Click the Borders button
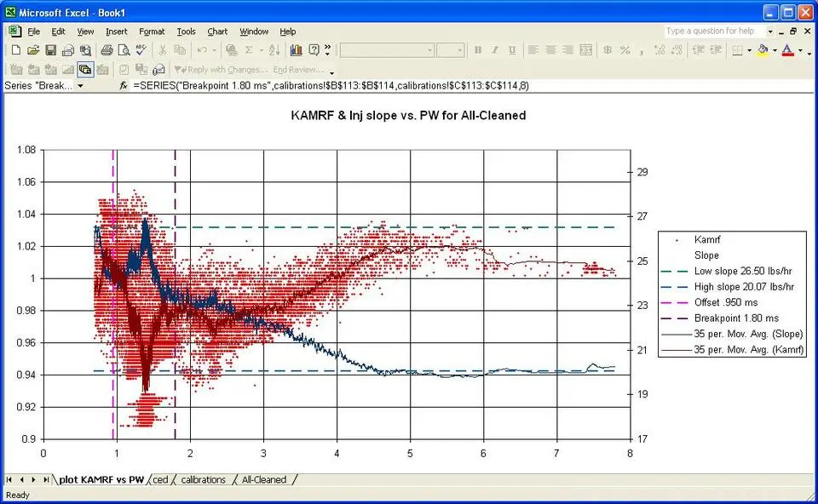Viewport: 818px width, 504px height. (737, 50)
